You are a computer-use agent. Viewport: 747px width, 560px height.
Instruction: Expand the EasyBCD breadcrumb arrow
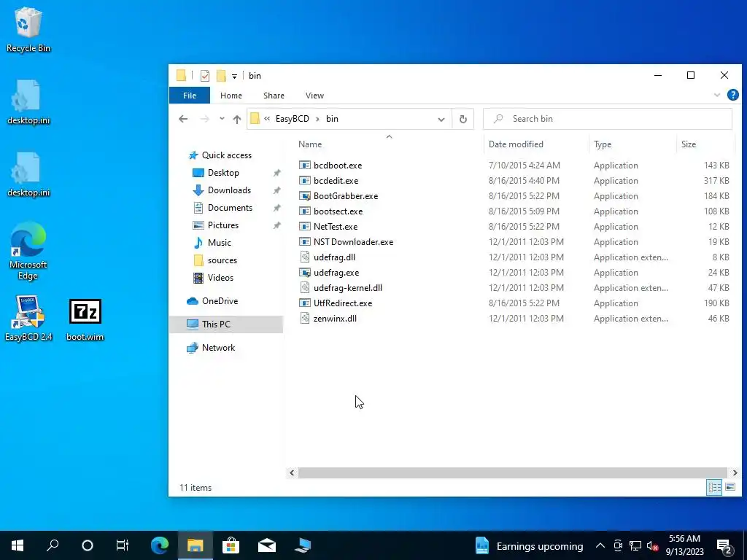pyautogui.click(x=317, y=119)
